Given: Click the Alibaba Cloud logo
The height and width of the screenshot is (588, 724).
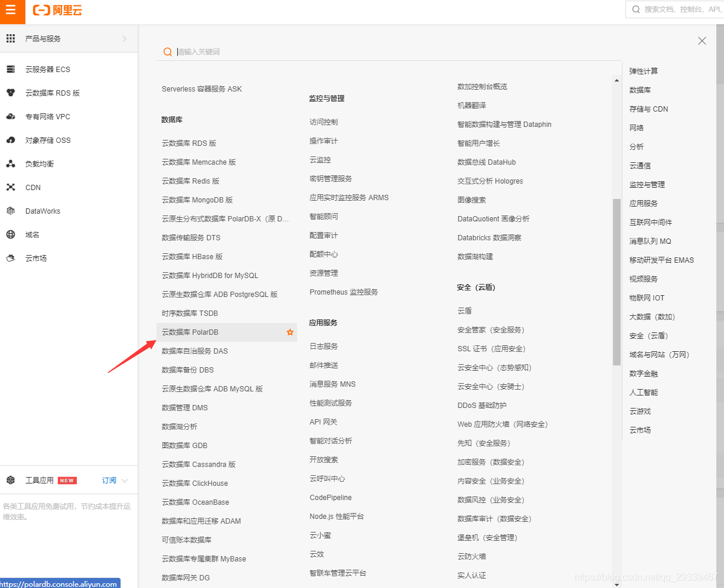Looking at the screenshot, I should 57,10.
